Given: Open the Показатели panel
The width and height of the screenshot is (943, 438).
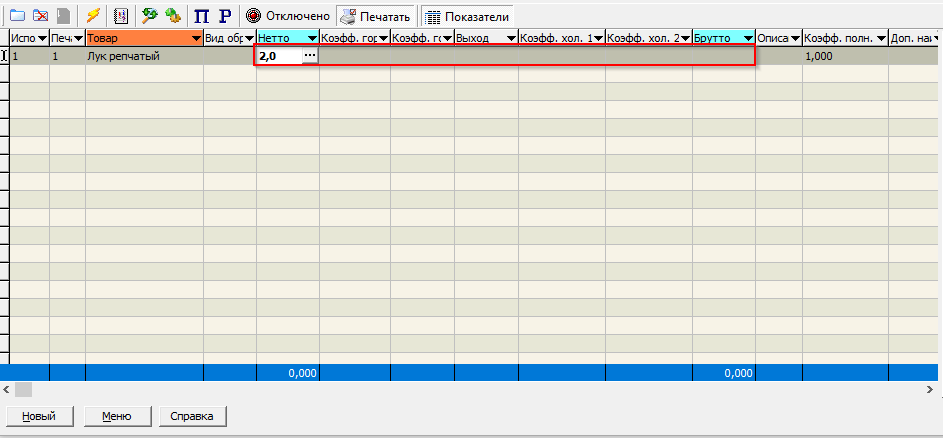Looking at the screenshot, I should point(476,16).
